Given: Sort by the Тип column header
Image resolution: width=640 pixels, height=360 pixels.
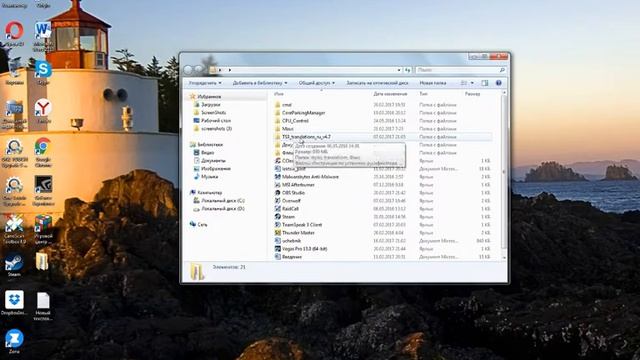Looking at the screenshot, I should click(423, 94).
